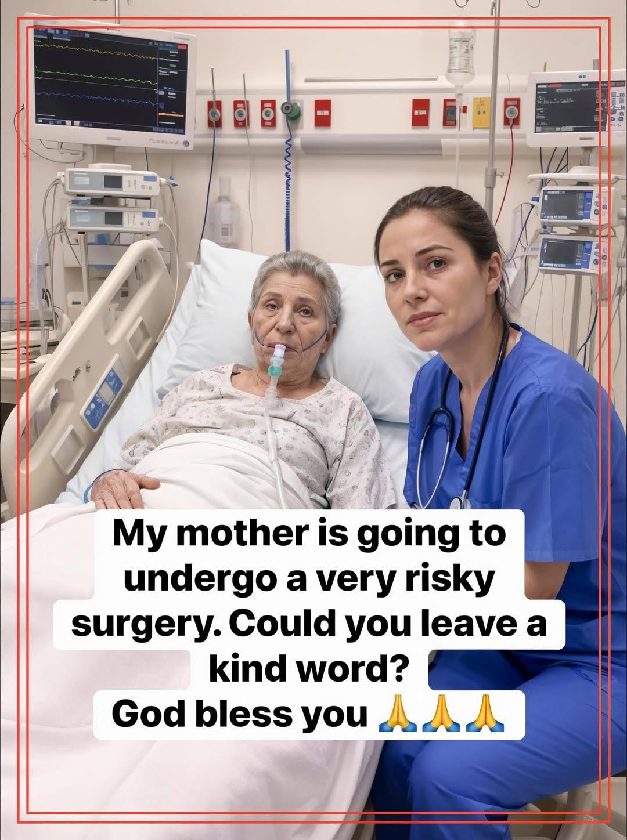Click the vital signs monitor with waveforms
The width and height of the screenshot is (627, 840).
110,83
